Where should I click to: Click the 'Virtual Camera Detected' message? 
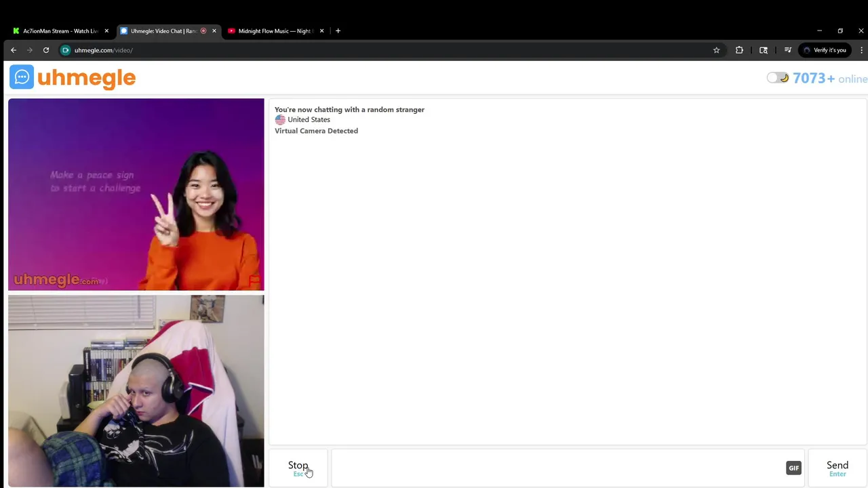(316, 131)
